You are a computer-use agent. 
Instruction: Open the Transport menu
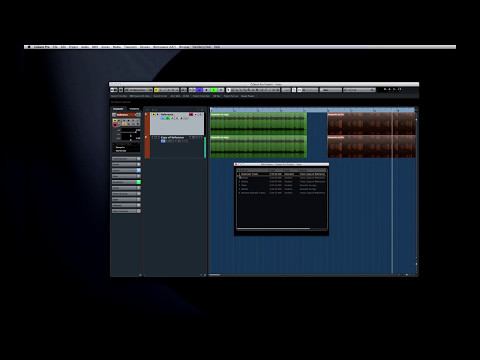coord(130,47)
